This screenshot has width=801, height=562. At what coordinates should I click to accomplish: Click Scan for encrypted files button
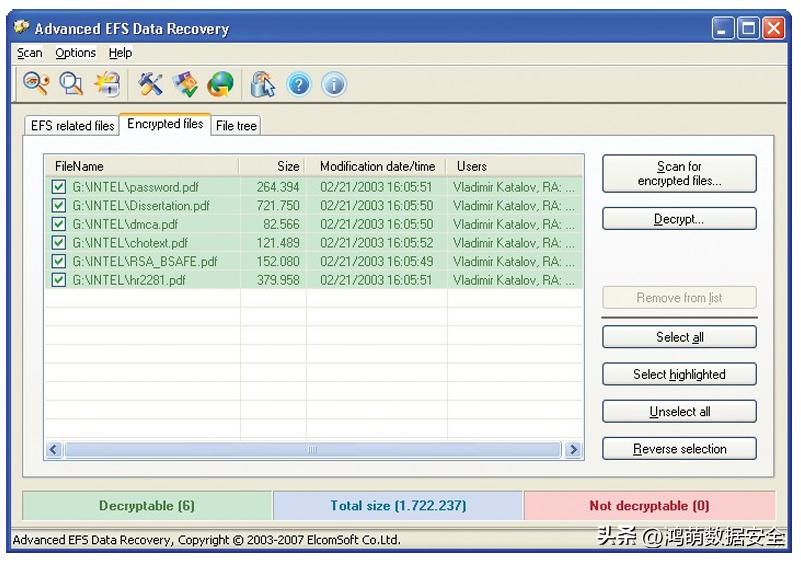click(679, 174)
